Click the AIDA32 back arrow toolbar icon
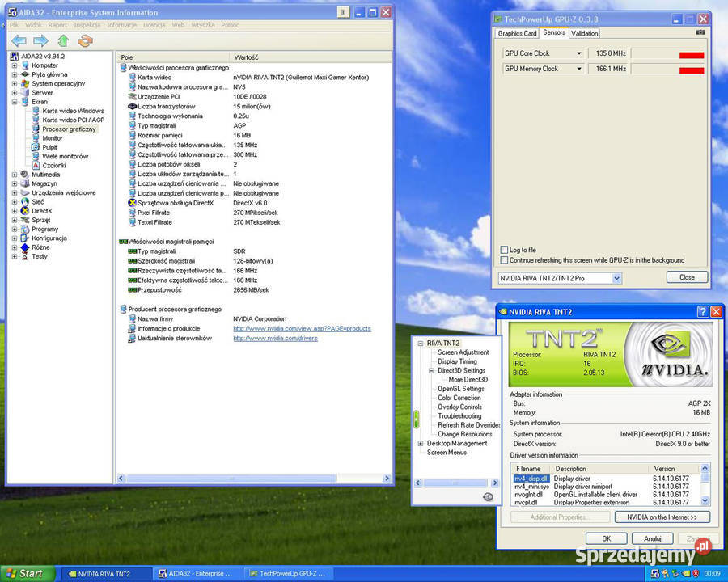Image resolution: width=728 pixels, height=582 pixels. 19,41
